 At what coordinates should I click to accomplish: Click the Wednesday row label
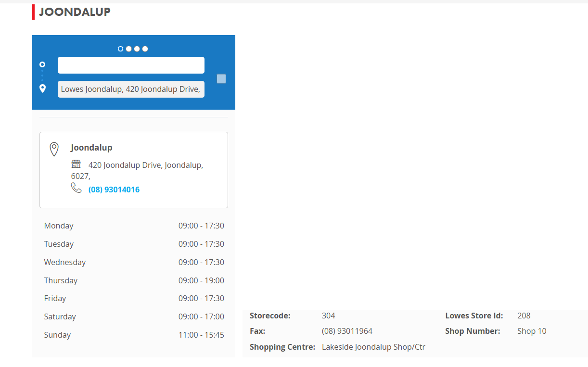[x=65, y=262]
